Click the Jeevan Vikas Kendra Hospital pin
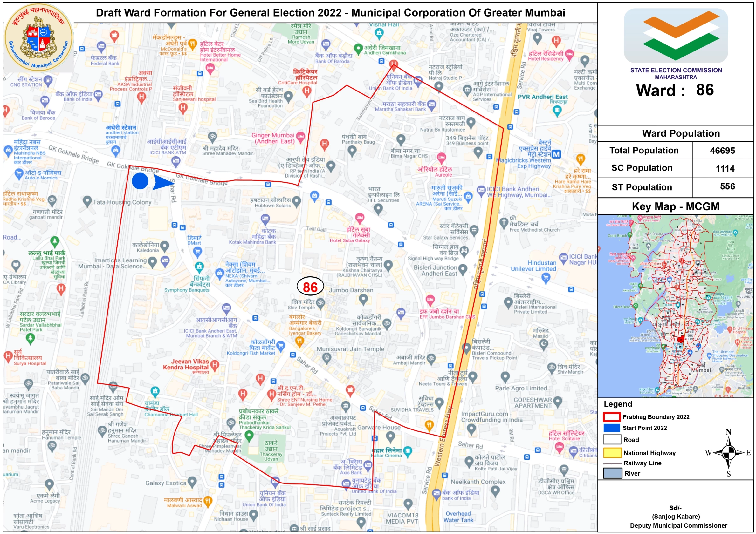The height and width of the screenshot is (534, 756). tap(215, 365)
